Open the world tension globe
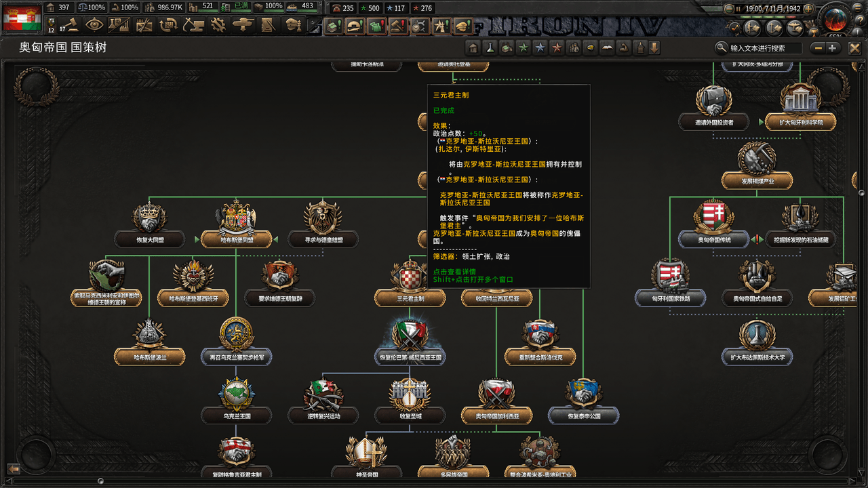 (x=836, y=18)
